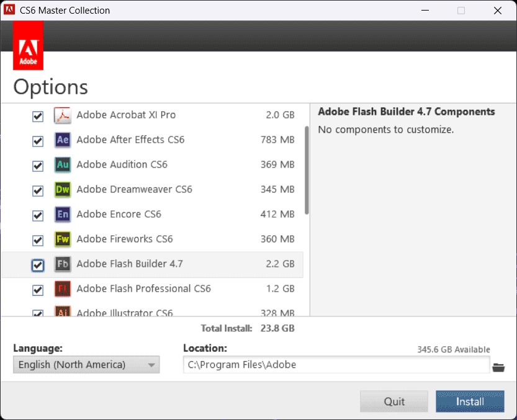Deselect Adobe Fireworks CS6 checkbox

tap(38, 240)
